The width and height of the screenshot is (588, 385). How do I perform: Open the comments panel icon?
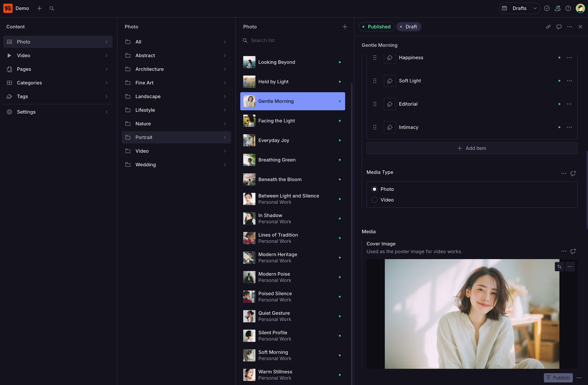coord(559,27)
